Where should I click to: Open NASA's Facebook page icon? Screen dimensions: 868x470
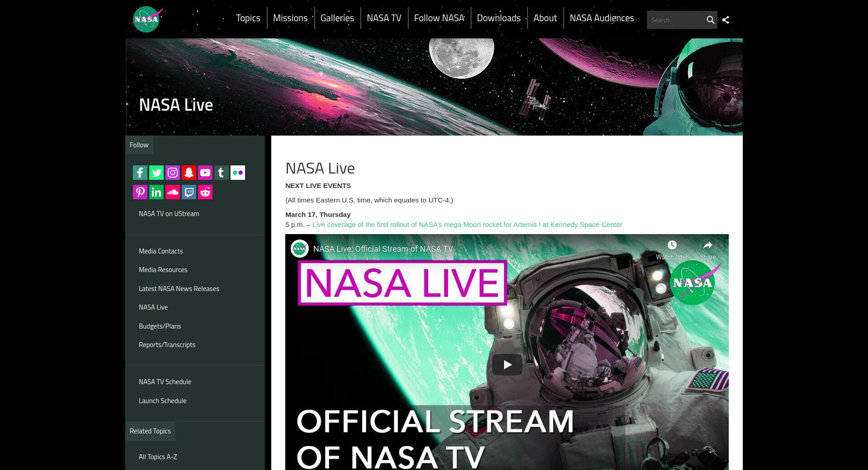coord(140,173)
